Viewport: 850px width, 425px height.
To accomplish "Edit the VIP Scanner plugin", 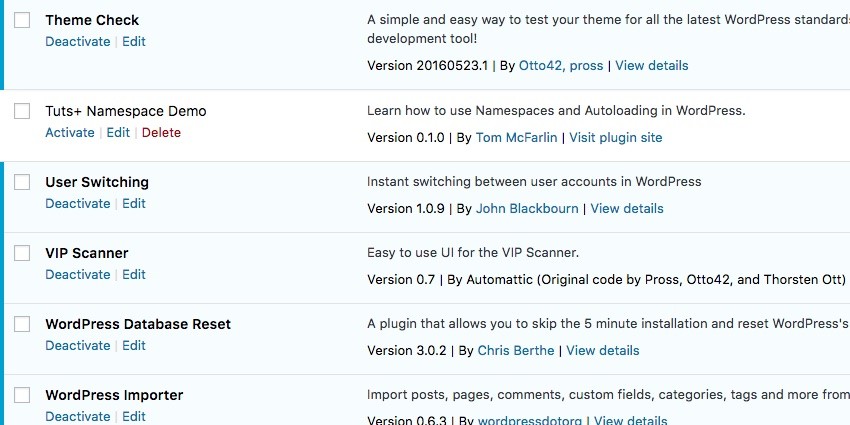I will [x=134, y=275].
